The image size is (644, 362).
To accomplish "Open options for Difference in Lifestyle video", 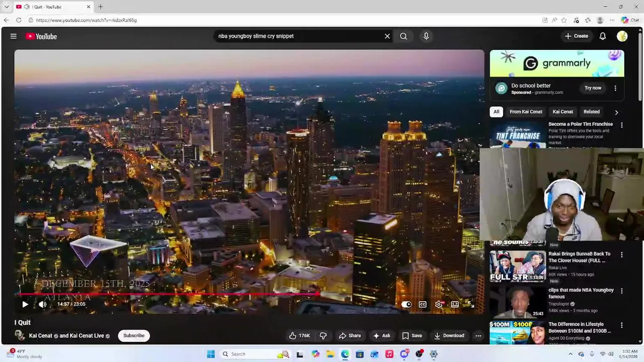I will click(621, 325).
